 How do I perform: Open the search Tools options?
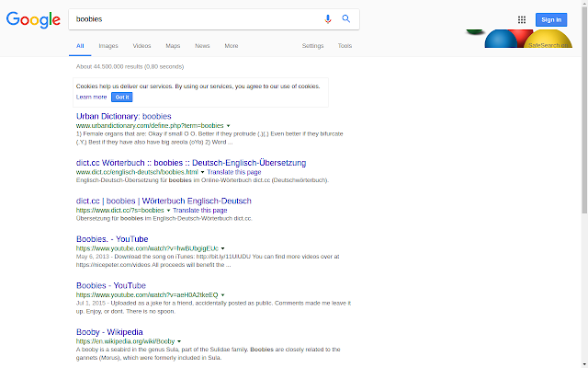coord(345,46)
